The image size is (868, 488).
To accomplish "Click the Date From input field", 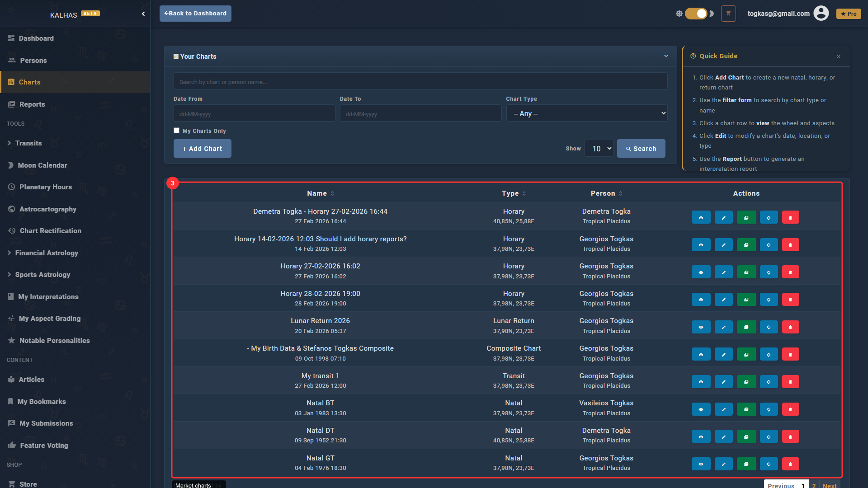I will pyautogui.click(x=254, y=113).
